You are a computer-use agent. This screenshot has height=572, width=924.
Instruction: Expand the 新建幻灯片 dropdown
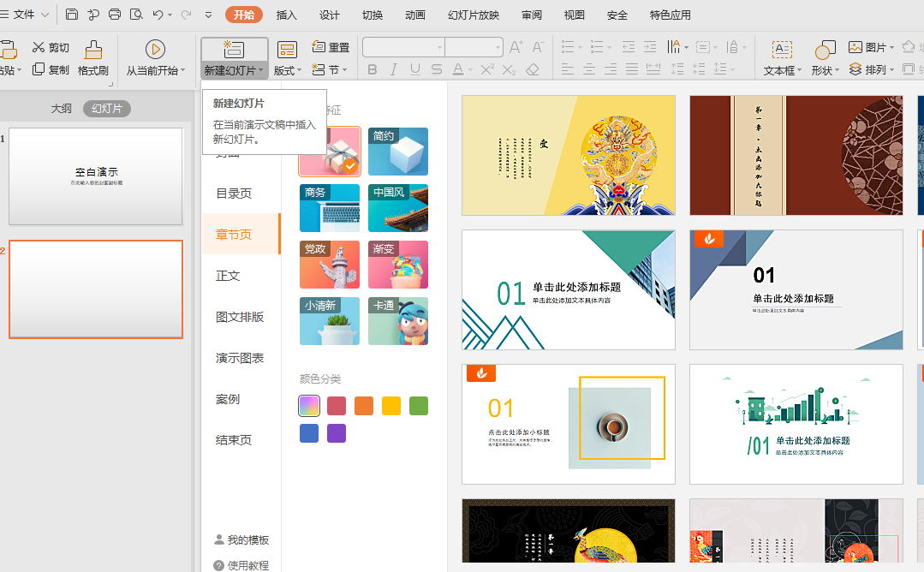pos(235,71)
